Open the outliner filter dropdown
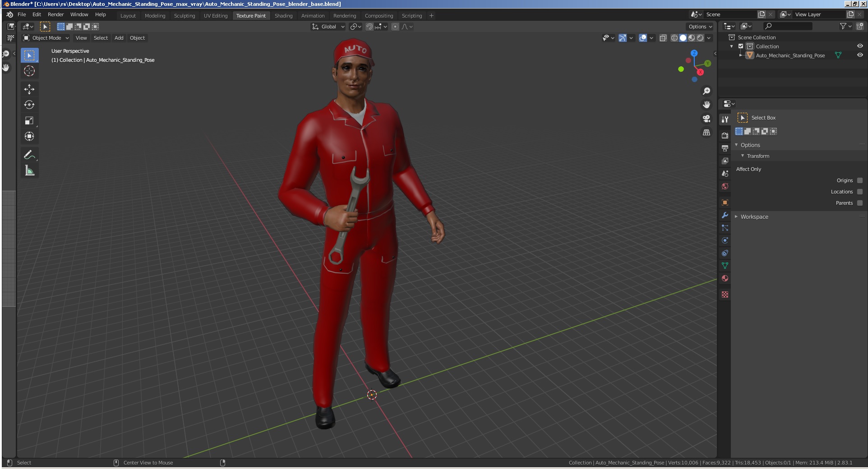 click(x=845, y=26)
